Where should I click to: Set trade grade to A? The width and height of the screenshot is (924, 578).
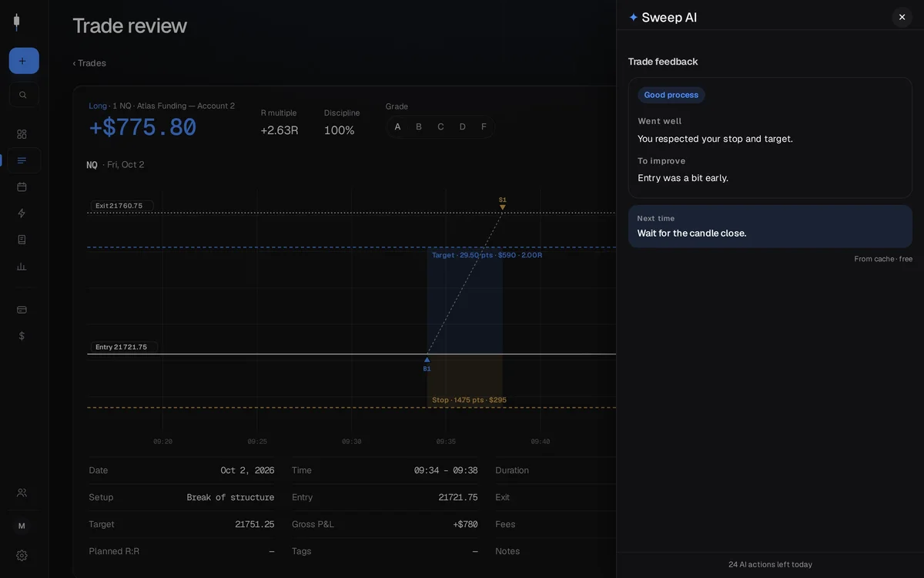click(397, 127)
